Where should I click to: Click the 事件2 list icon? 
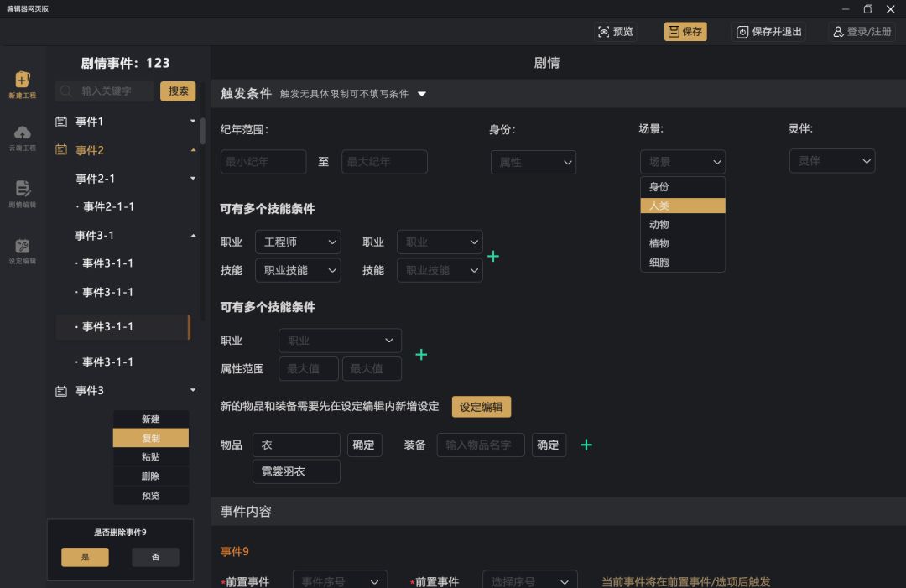(60, 150)
